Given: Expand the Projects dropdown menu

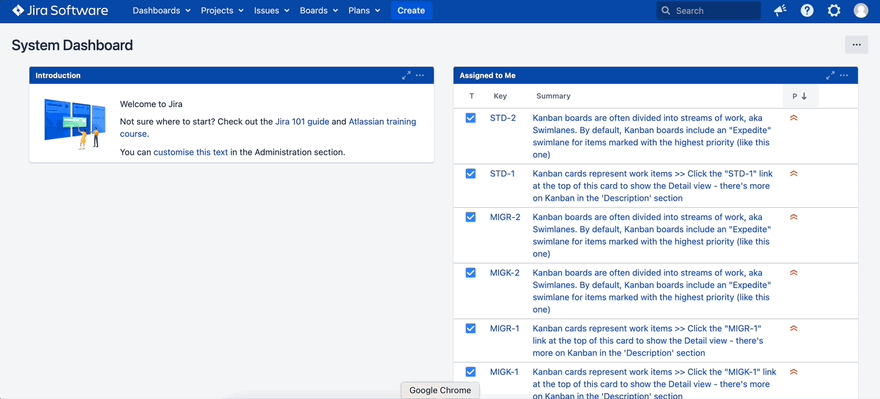Looking at the screenshot, I should click(x=222, y=11).
